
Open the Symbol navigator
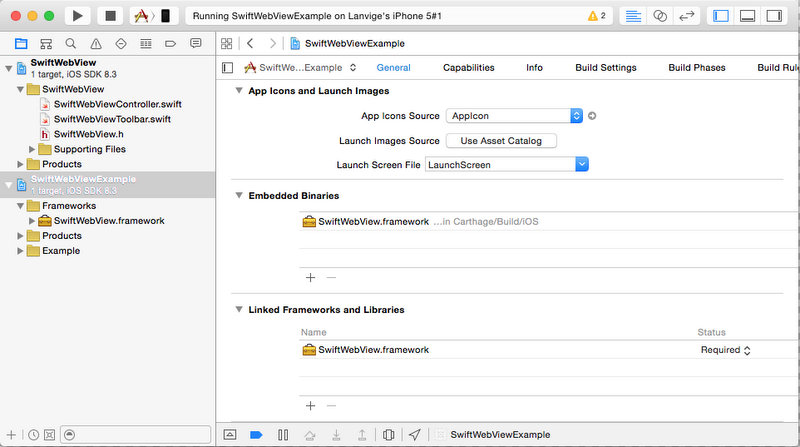(x=46, y=44)
